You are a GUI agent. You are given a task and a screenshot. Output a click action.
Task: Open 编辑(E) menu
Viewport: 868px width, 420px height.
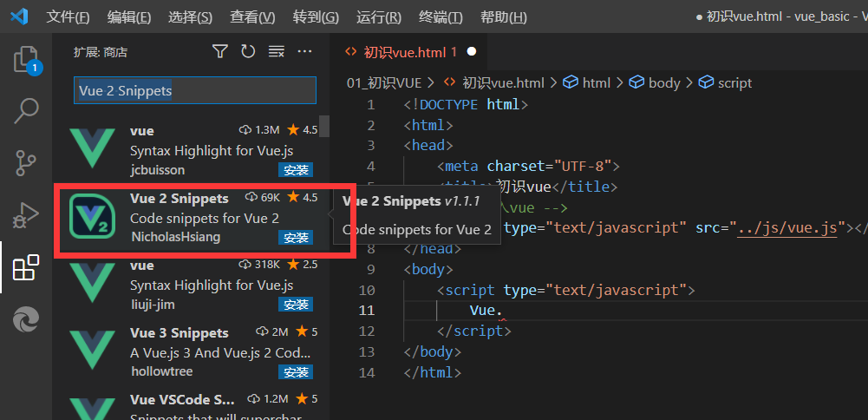(129, 17)
